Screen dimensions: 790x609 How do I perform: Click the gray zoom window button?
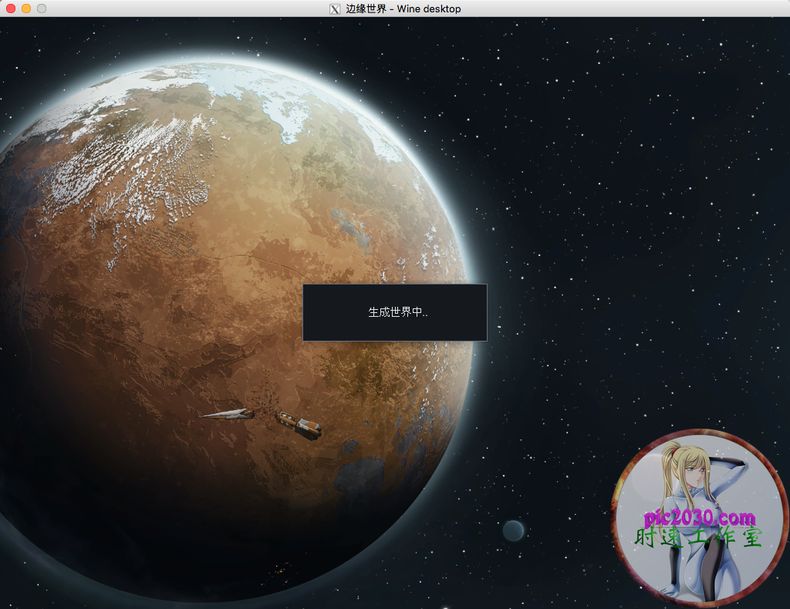coord(42,9)
